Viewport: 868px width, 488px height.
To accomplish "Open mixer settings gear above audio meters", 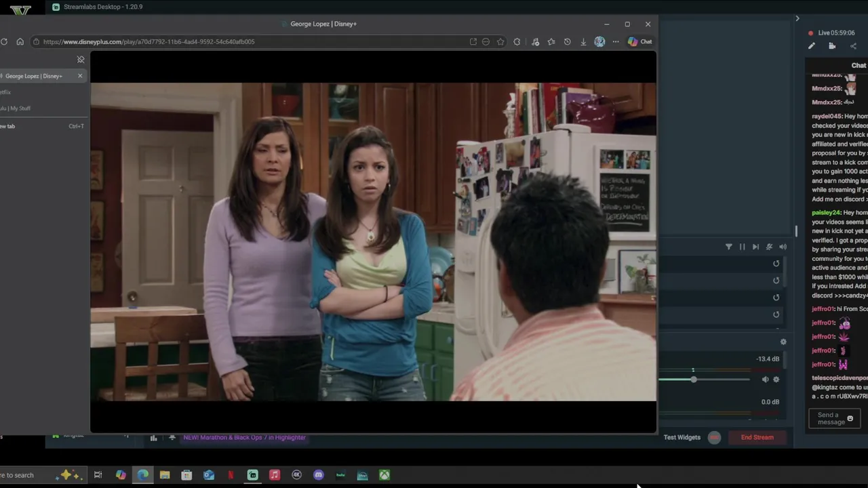I will tap(783, 342).
